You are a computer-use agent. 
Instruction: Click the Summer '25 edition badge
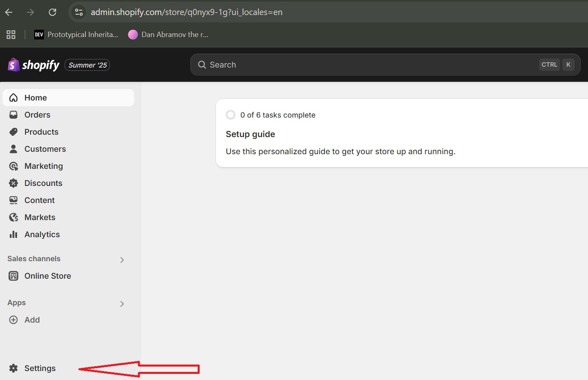click(x=87, y=65)
